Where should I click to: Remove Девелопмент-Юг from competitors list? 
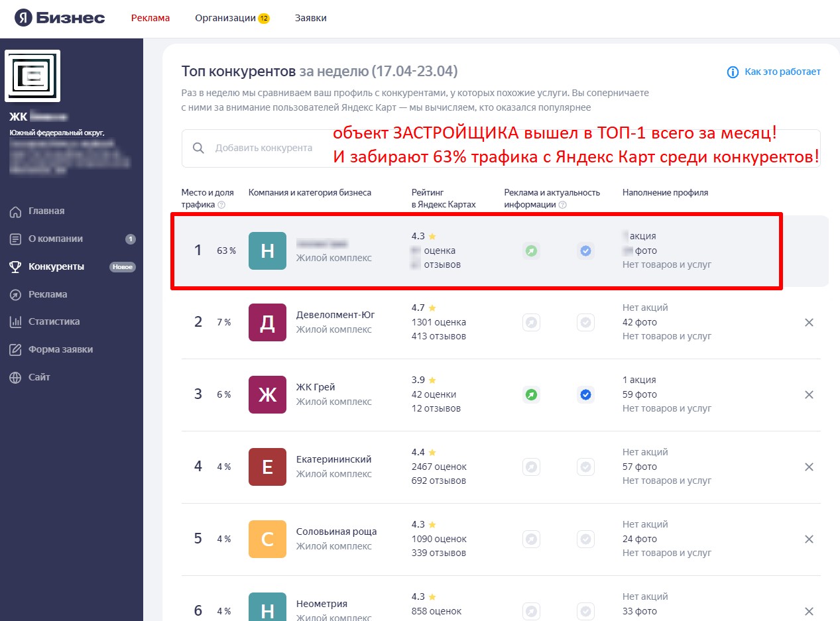coord(808,323)
